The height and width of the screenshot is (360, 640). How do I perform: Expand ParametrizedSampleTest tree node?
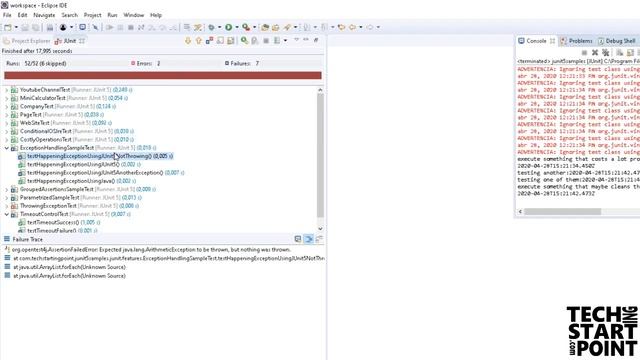(x=7, y=198)
